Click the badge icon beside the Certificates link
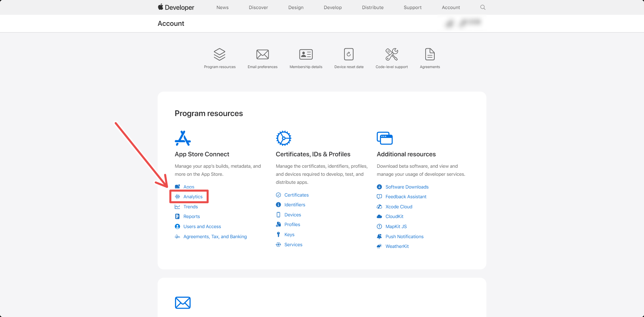Screen dimensions: 644x317 (278, 195)
